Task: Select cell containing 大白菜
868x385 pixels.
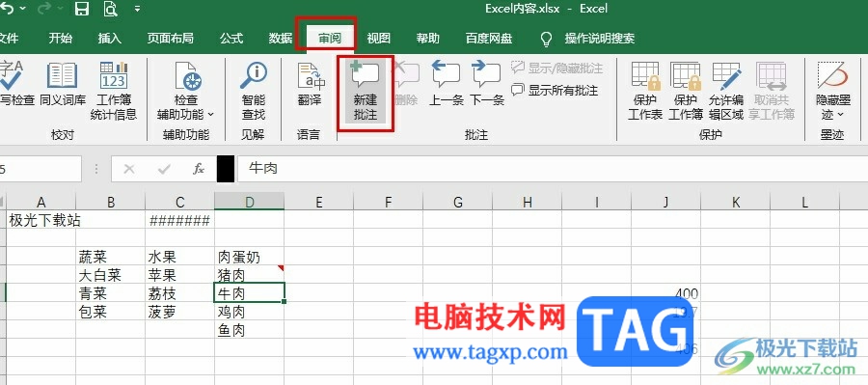Action: pos(111,275)
